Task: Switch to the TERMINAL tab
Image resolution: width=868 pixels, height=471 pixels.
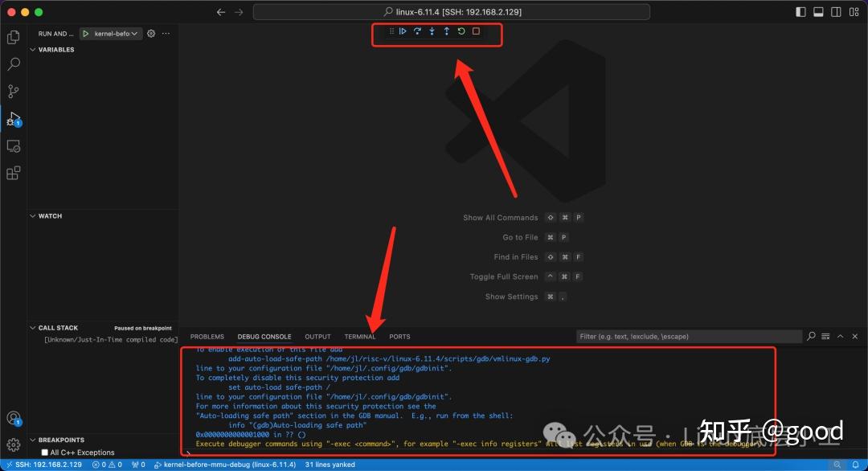Action: pos(360,336)
